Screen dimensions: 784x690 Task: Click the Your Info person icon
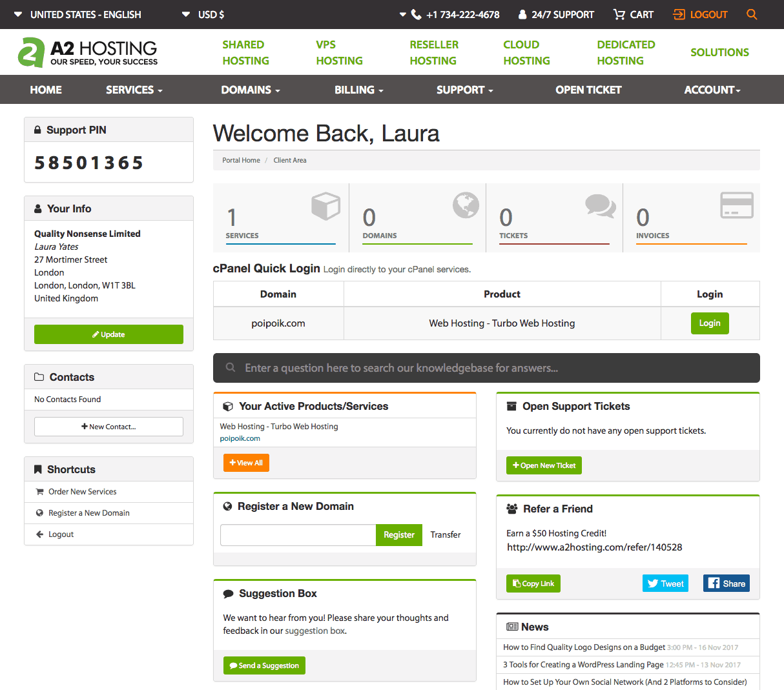(x=38, y=208)
